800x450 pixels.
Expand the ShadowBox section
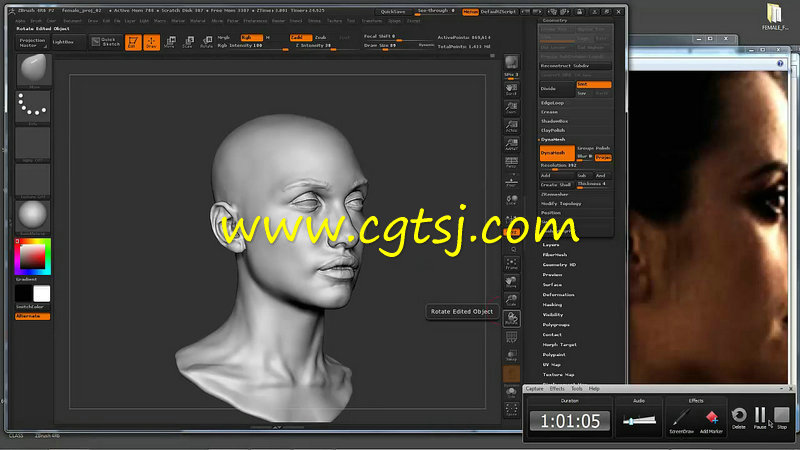[x=555, y=121]
